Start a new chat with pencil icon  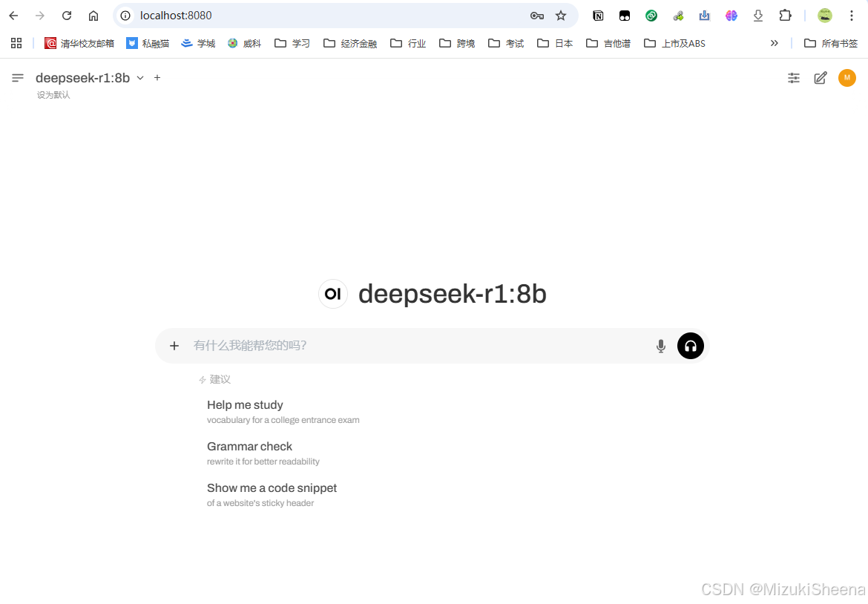pos(821,78)
